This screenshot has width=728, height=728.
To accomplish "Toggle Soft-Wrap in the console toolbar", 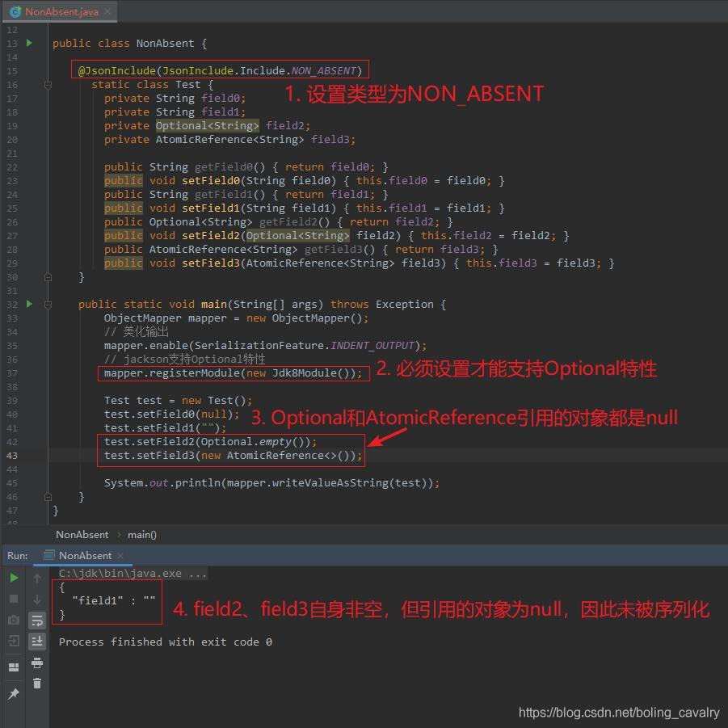I will 37,620.
